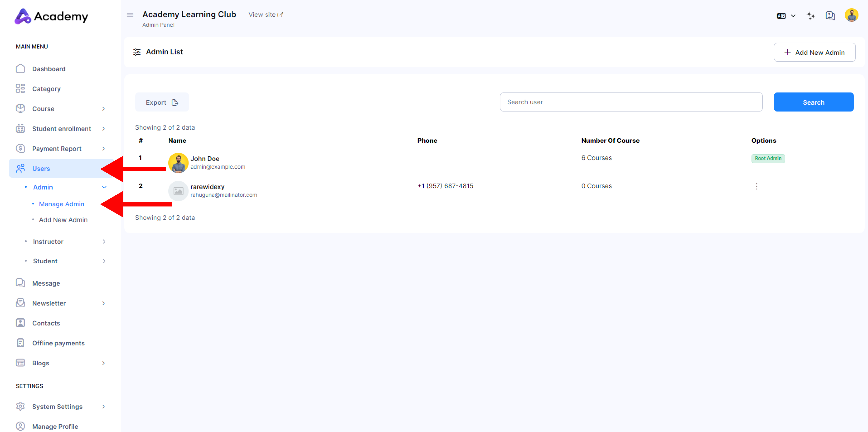Open the Message menu item

(46, 283)
